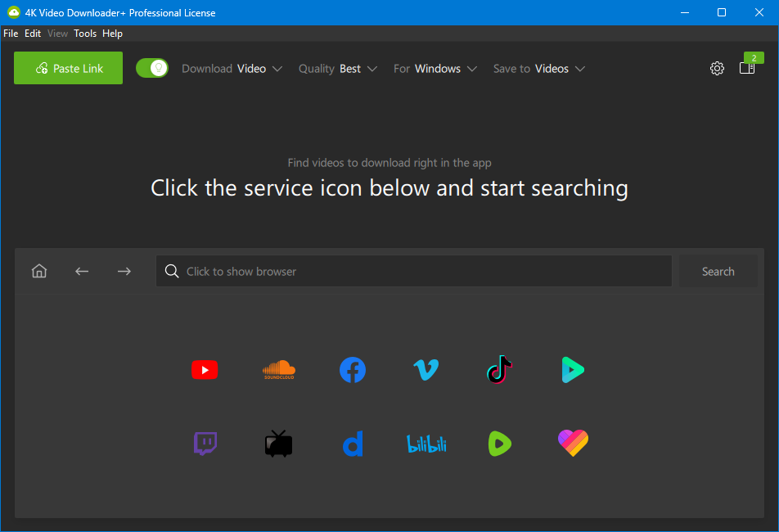This screenshot has height=532, width=779.
Task: Open the Twitch service icon
Action: click(x=205, y=444)
